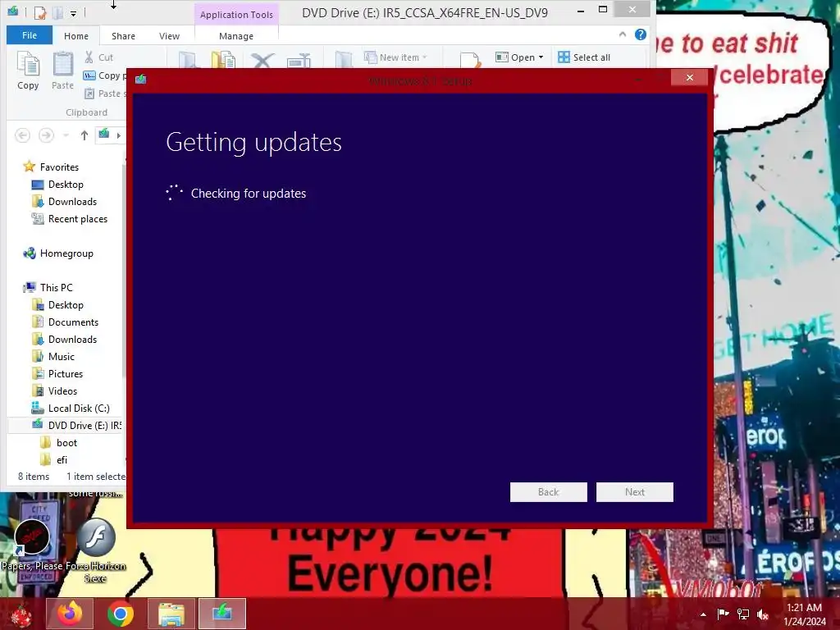Viewport: 840px width, 630px height.
Task: Click the Copy icon in Explorer ribbon
Action: [28, 70]
